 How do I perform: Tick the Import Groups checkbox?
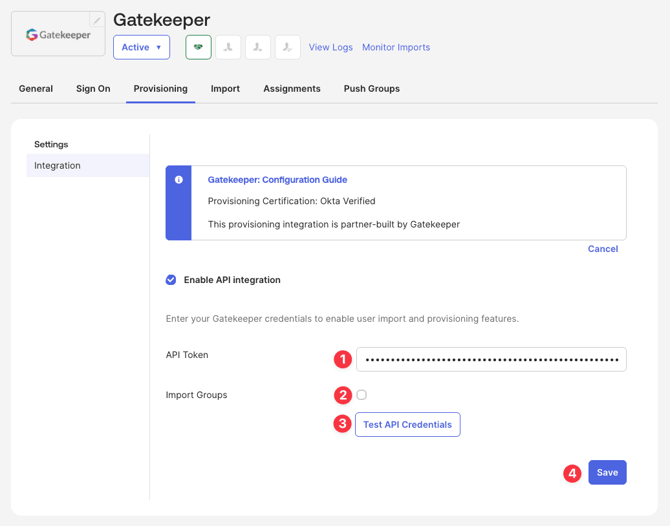coord(362,395)
